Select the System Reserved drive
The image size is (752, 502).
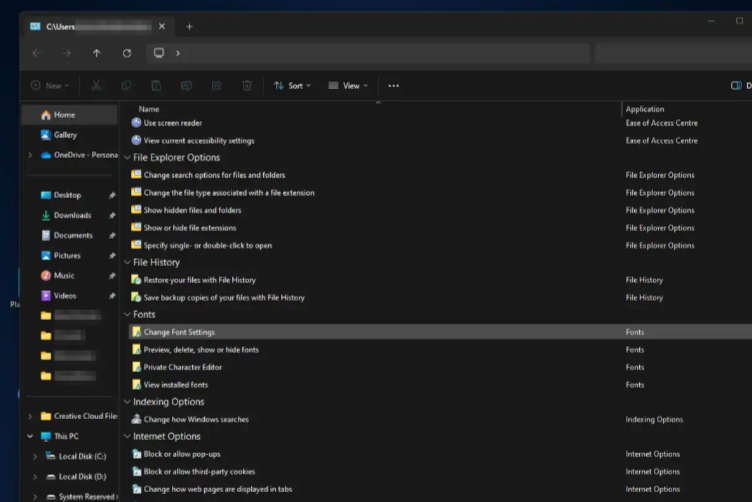tap(86, 497)
